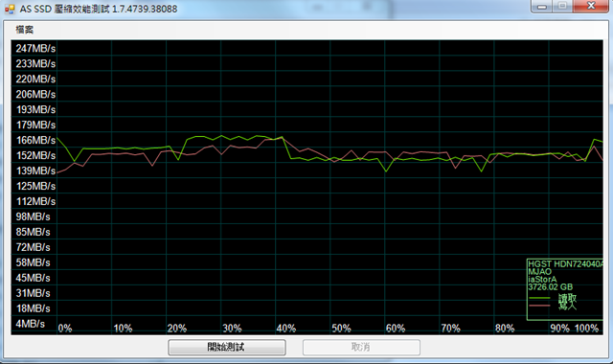
Task: Click the 讀取 legend label
Action: [567, 298]
